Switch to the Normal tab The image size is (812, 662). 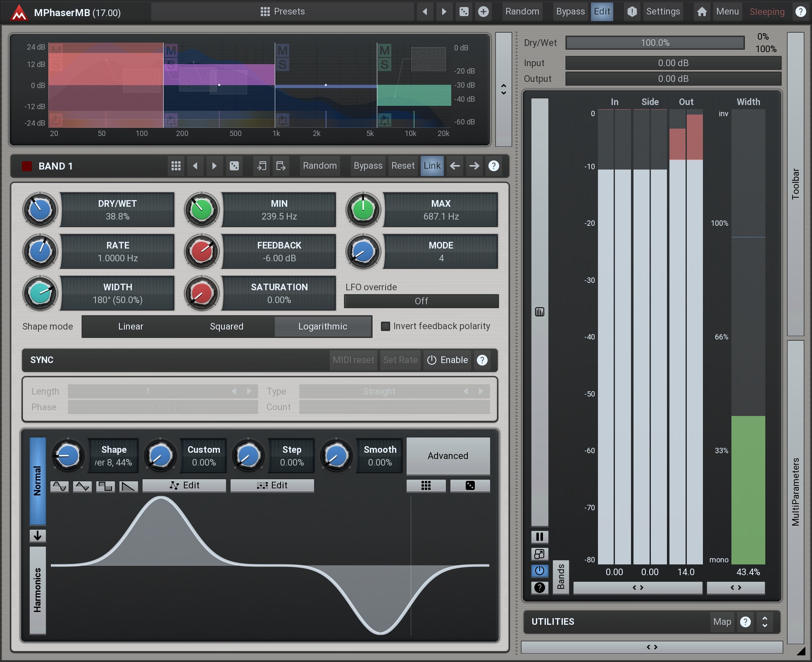38,481
